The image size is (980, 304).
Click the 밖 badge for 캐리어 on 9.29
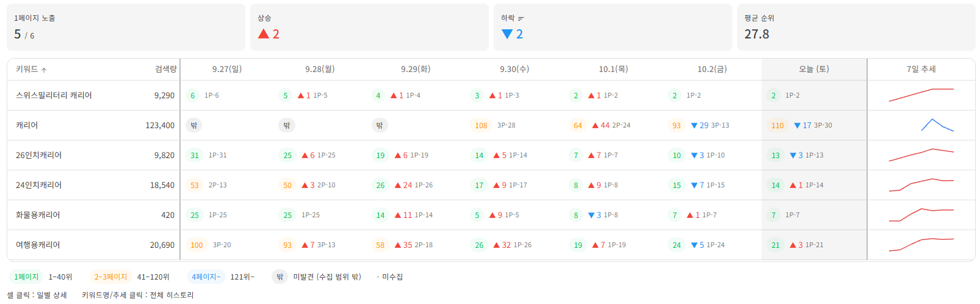point(379,125)
